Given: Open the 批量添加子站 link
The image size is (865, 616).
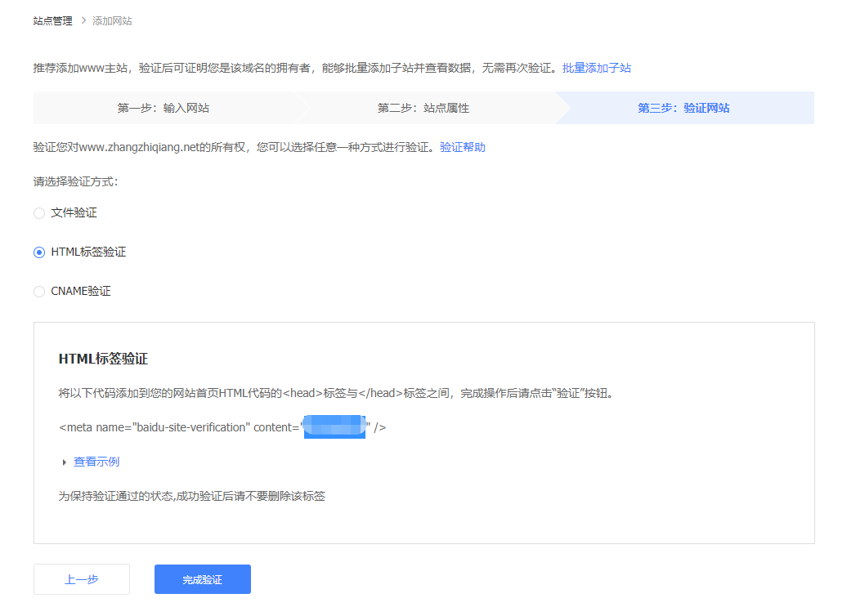Looking at the screenshot, I should [x=596, y=68].
